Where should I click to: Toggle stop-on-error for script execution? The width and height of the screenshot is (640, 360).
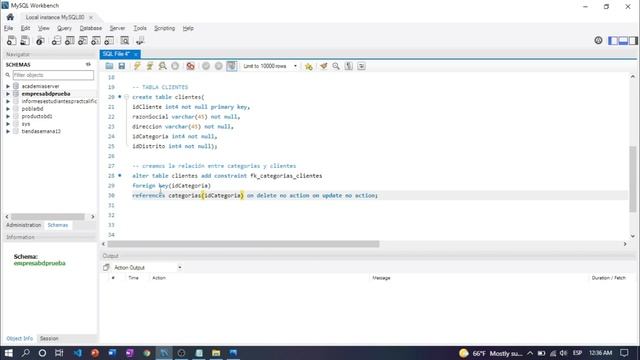click(190, 66)
